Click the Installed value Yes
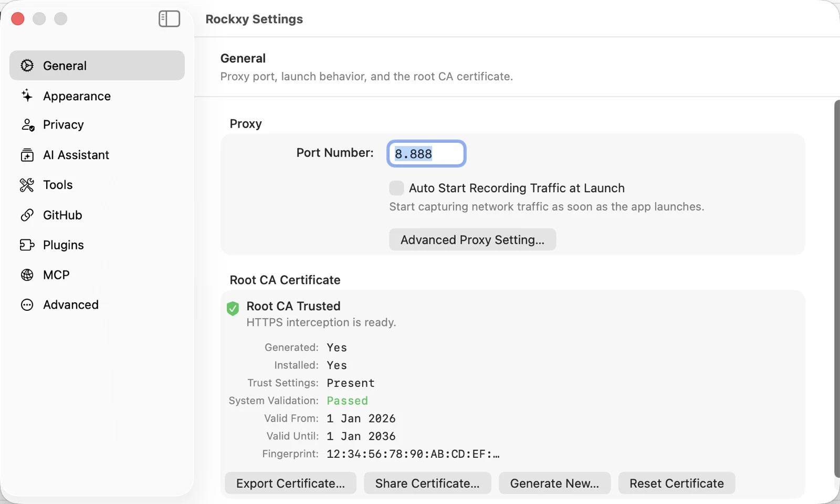 tap(337, 365)
